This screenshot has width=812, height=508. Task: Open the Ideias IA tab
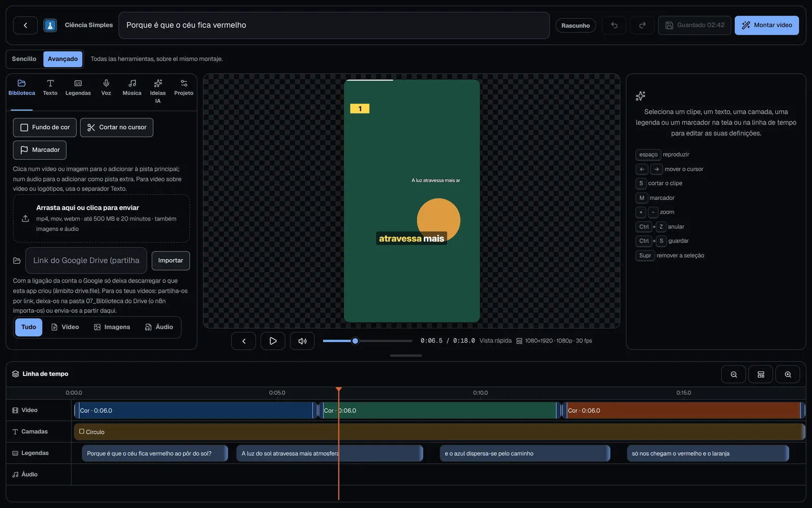(x=158, y=91)
